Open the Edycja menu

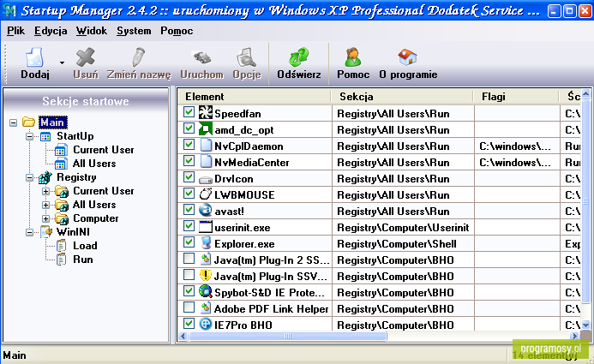pyautogui.click(x=51, y=31)
